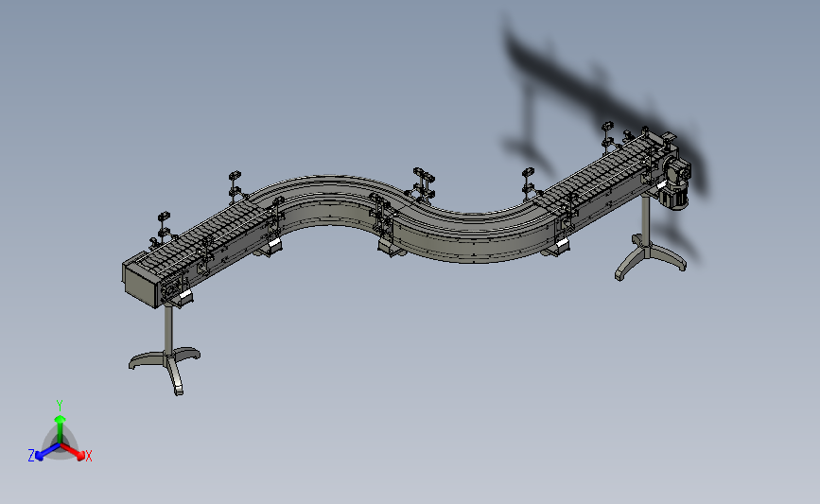Select the end cover box at the left conveyor end

coord(141,284)
